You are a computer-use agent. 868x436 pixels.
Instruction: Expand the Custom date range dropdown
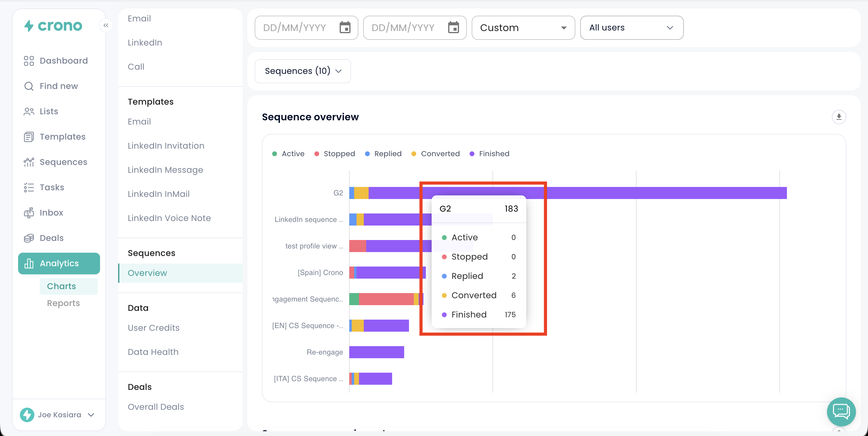pyautogui.click(x=523, y=28)
